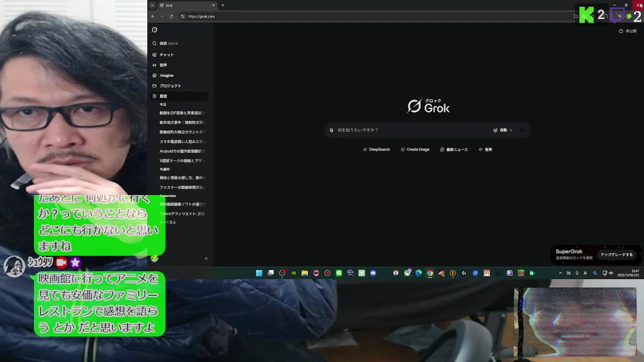Click the DeepSearch button
Screen dimensions: 644x362
point(376,149)
